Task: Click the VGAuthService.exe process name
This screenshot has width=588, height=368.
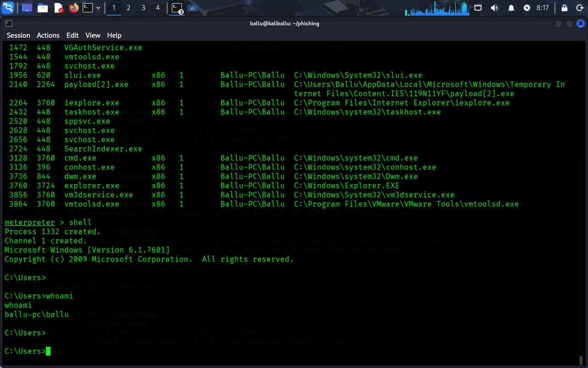Action: point(103,48)
